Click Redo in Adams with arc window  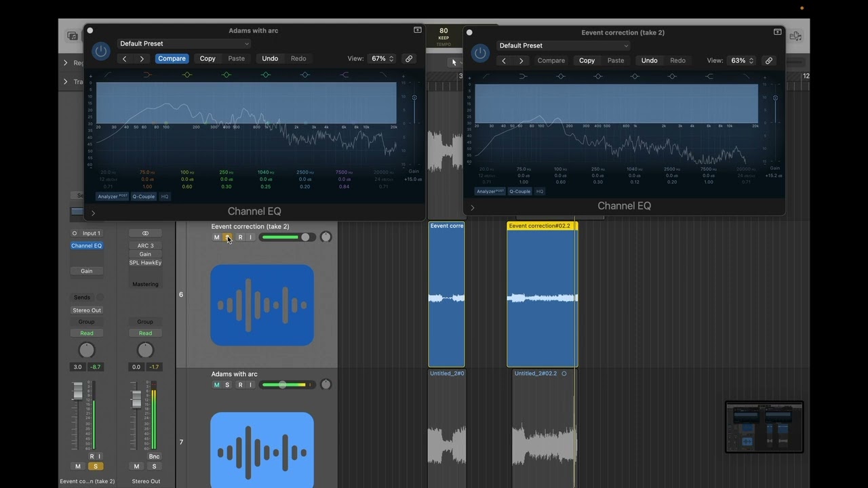(x=298, y=58)
